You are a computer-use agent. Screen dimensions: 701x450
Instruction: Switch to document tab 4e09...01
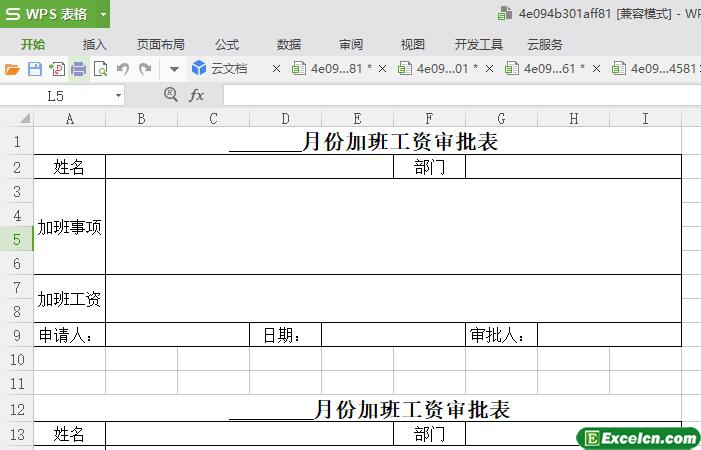coord(438,69)
